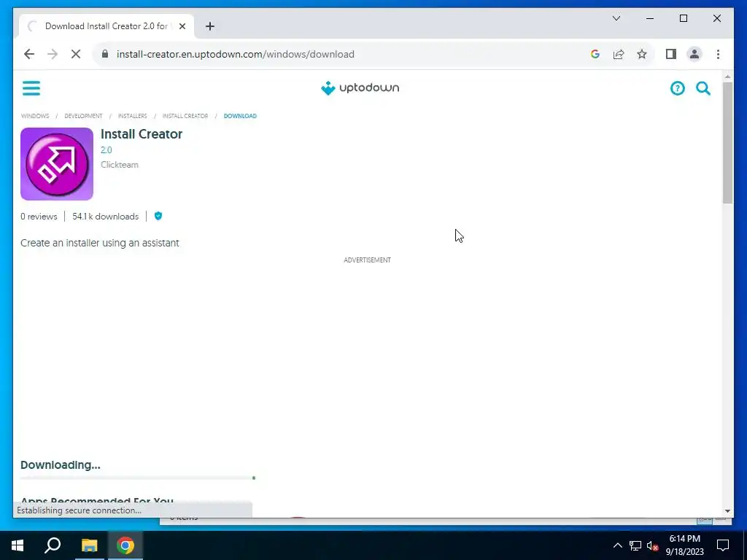Go back to the previous page

click(x=29, y=54)
